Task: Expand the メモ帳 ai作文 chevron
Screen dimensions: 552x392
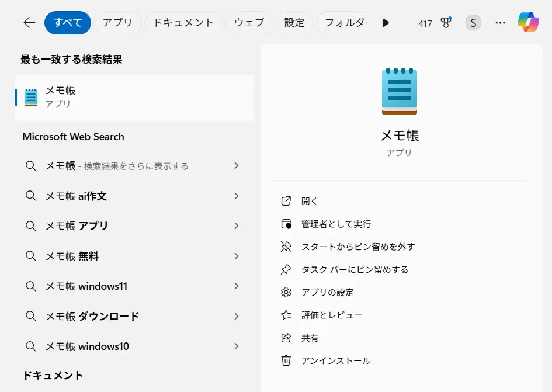Action: coord(237,196)
